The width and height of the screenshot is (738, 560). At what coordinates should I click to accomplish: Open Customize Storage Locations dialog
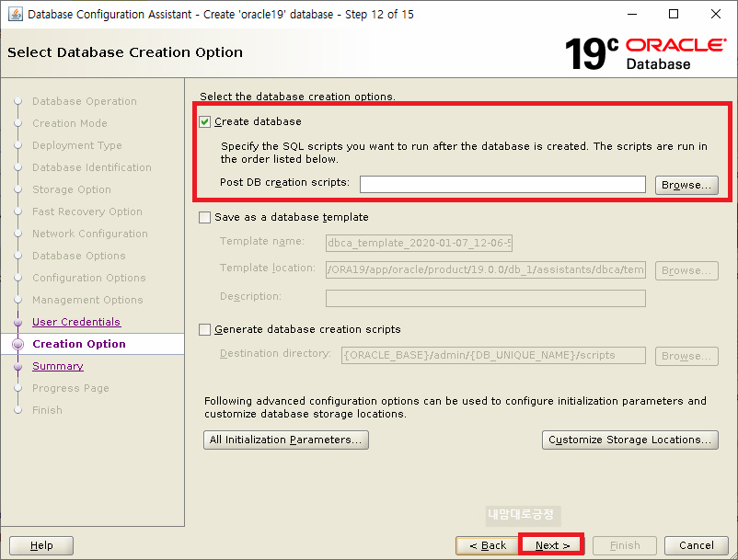(629, 440)
